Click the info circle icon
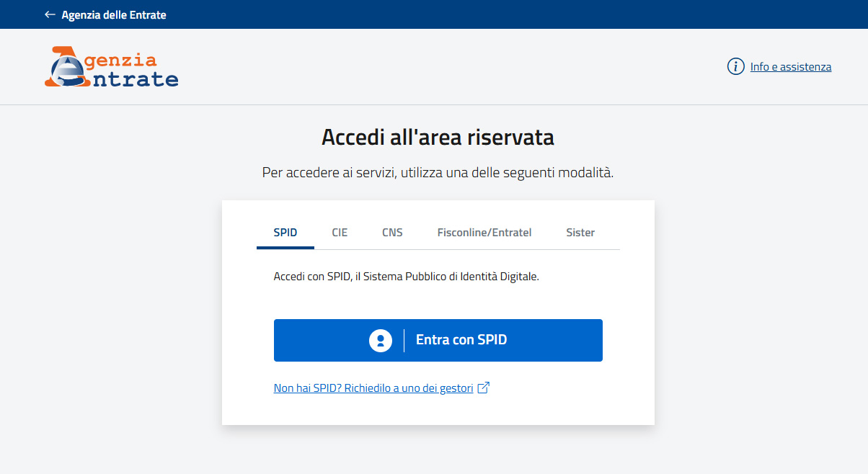This screenshot has width=868, height=474. (x=735, y=67)
